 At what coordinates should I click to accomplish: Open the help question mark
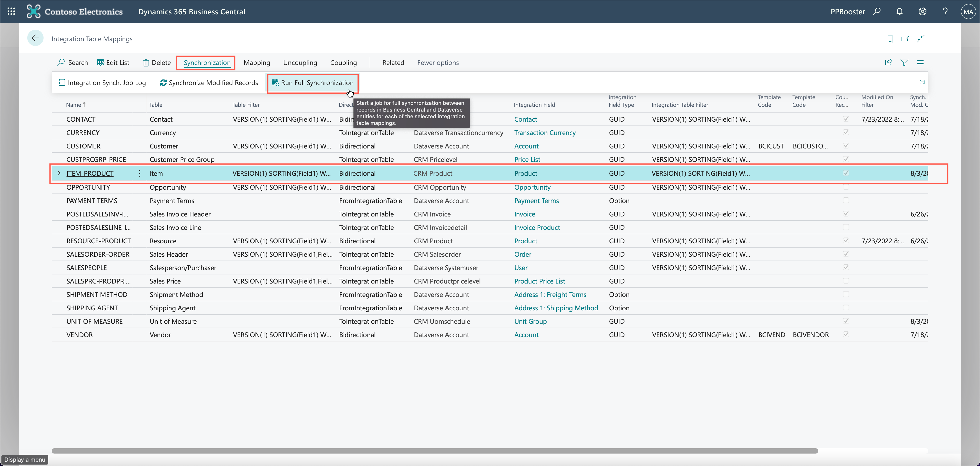[x=945, y=11]
